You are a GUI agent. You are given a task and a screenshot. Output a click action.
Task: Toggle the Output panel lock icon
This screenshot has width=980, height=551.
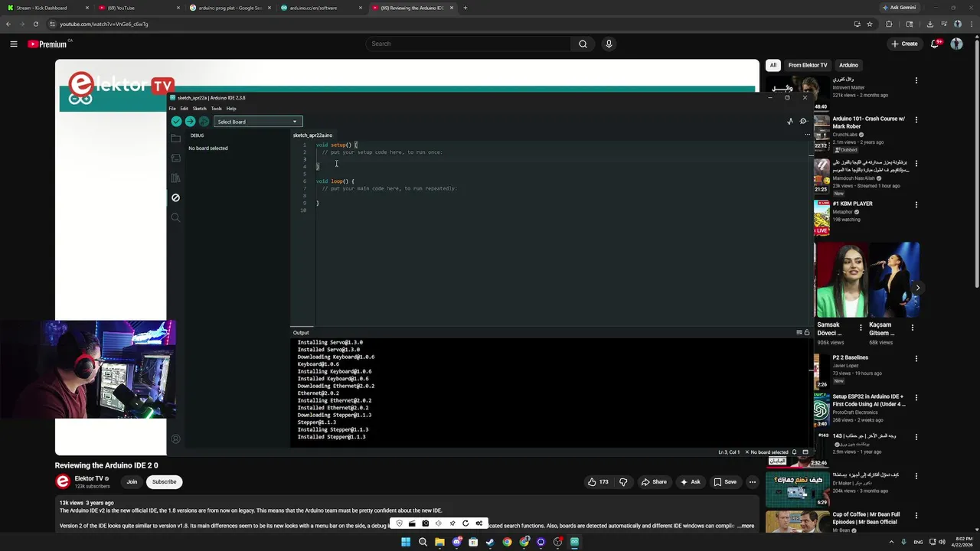[x=806, y=332]
